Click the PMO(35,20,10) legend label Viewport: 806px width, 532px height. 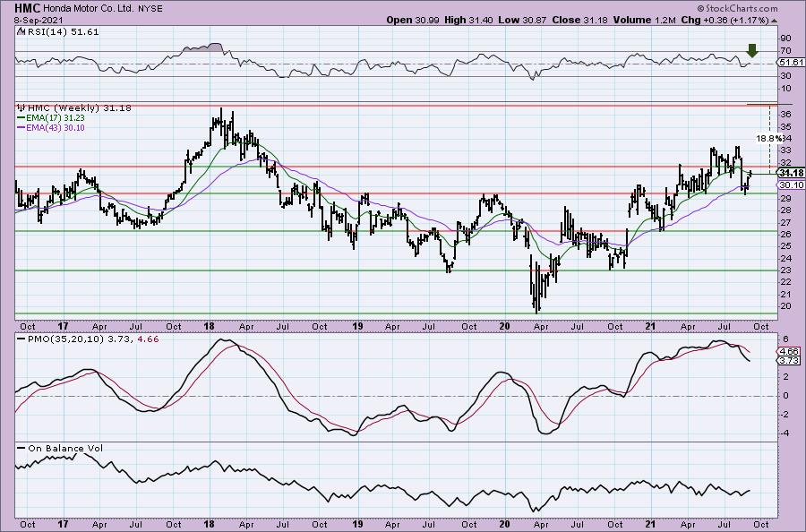(x=65, y=339)
